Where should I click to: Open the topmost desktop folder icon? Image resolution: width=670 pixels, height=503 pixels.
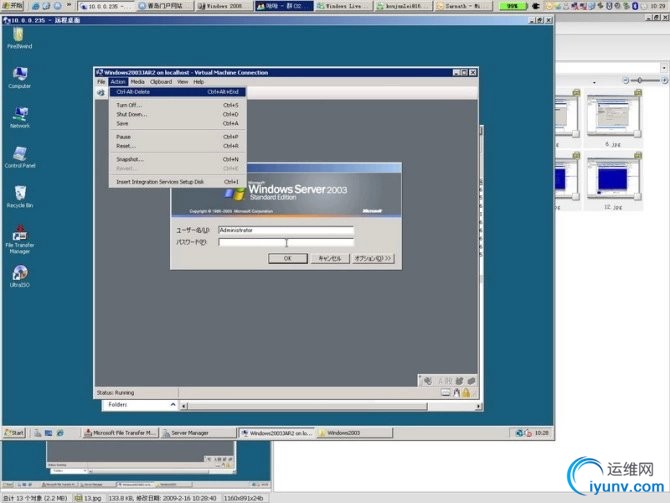[x=19, y=38]
